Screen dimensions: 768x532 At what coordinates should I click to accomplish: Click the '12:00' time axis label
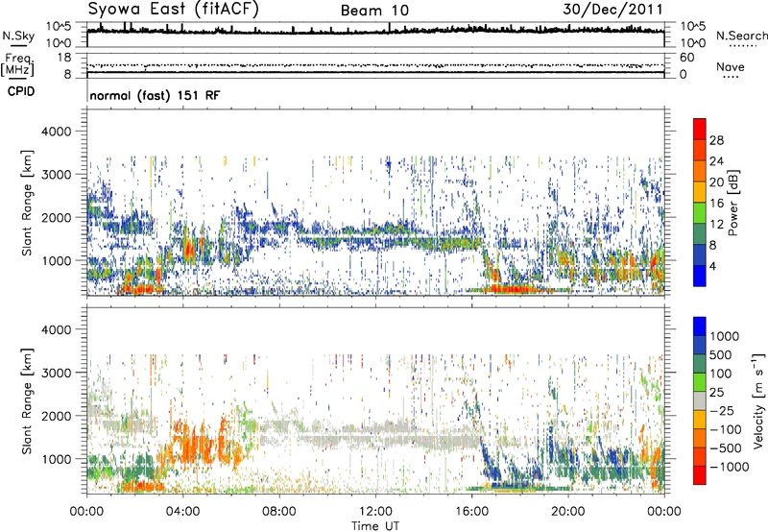pos(375,512)
